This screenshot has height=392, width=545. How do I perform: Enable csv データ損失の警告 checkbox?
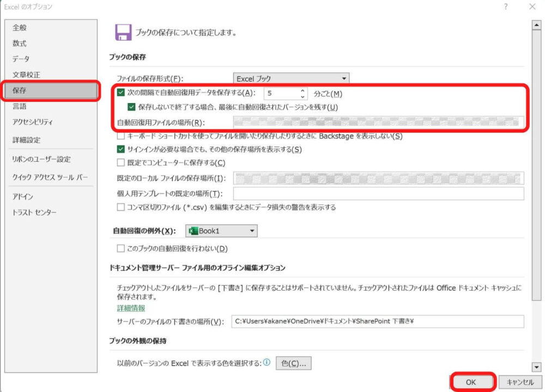(x=121, y=207)
